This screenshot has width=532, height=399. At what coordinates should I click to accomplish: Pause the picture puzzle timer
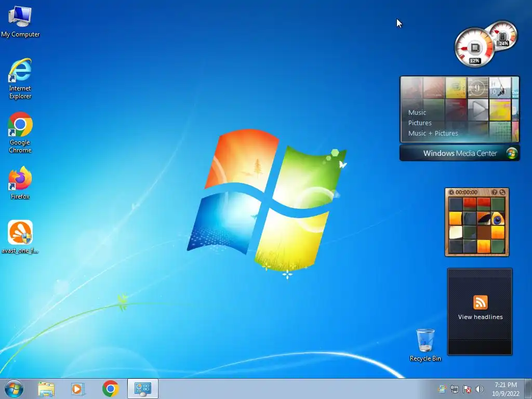[451, 192]
